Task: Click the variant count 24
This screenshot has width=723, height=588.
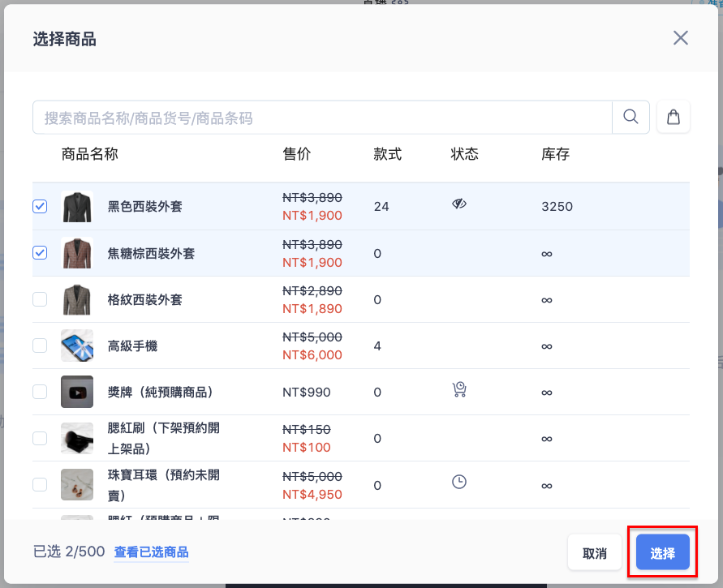Action: (x=381, y=207)
